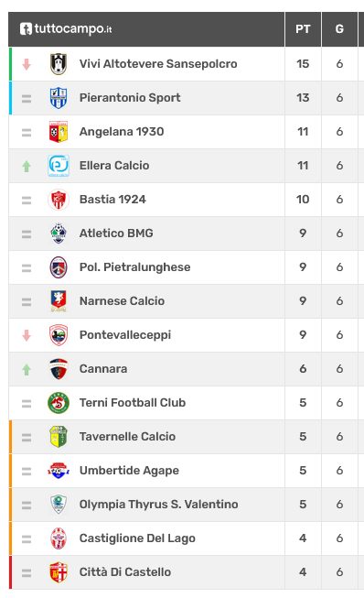The width and height of the screenshot is (364, 598).
Task: Click the tuttocampo.it logo in header
Action: point(66,28)
